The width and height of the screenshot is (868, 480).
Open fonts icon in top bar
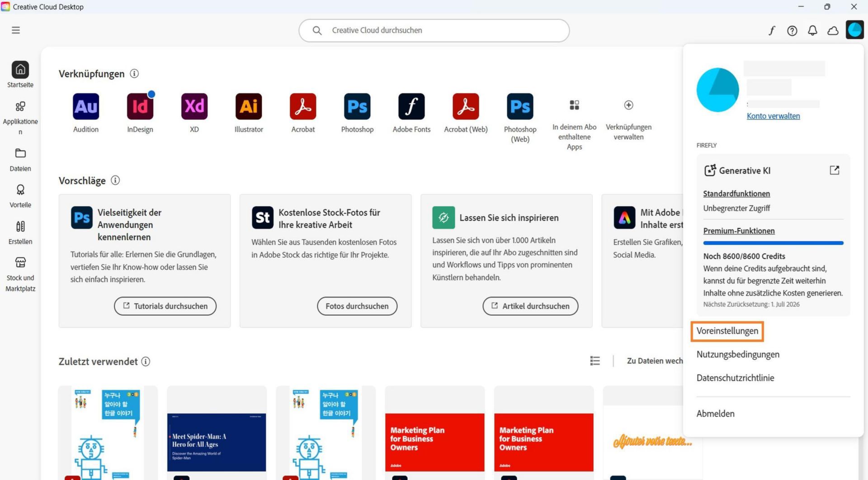[x=772, y=30]
